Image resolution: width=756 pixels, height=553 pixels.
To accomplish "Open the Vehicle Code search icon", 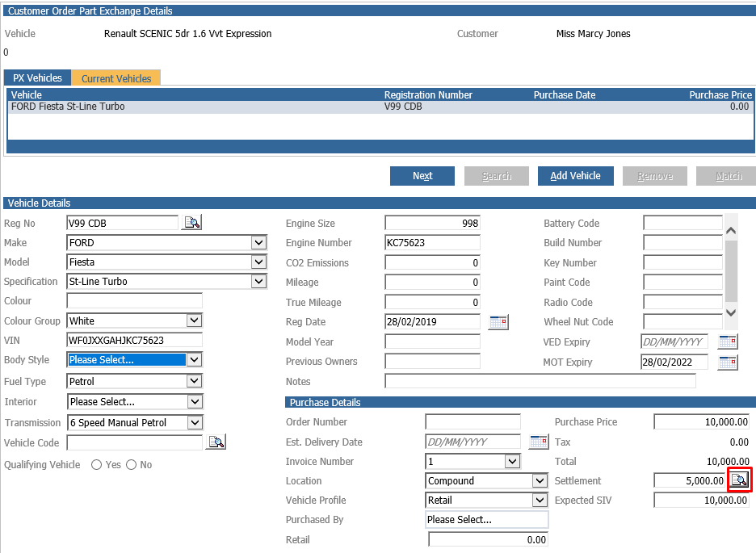I will (x=216, y=442).
